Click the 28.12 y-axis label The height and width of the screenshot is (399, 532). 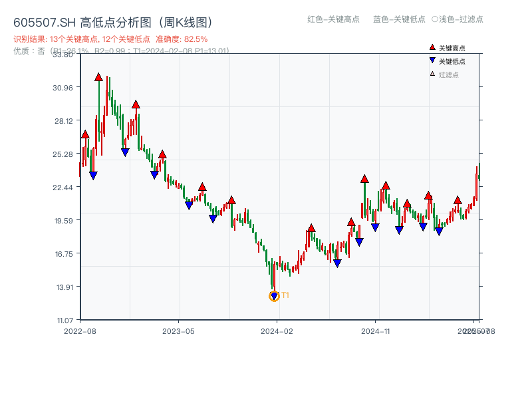pos(63,121)
